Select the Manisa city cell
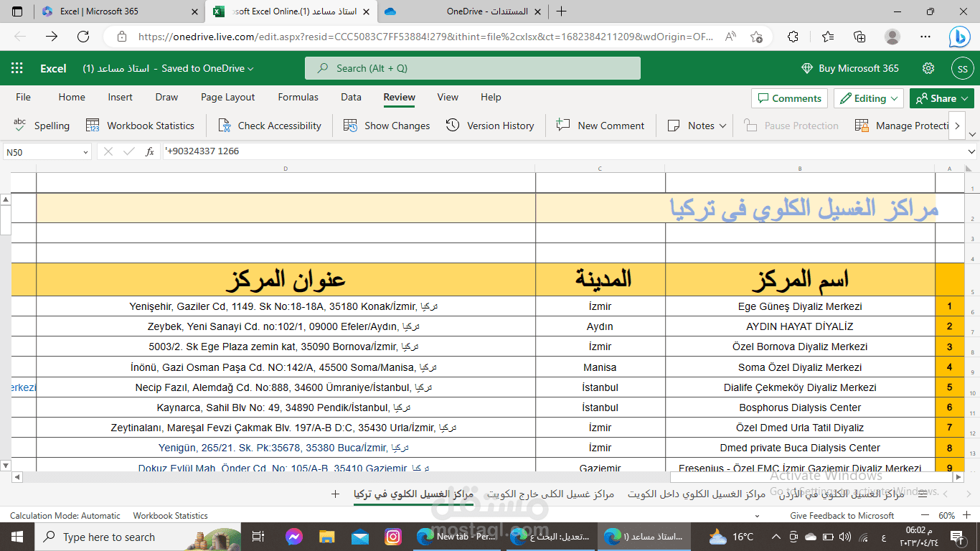The image size is (980, 551). pyautogui.click(x=600, y=367)
